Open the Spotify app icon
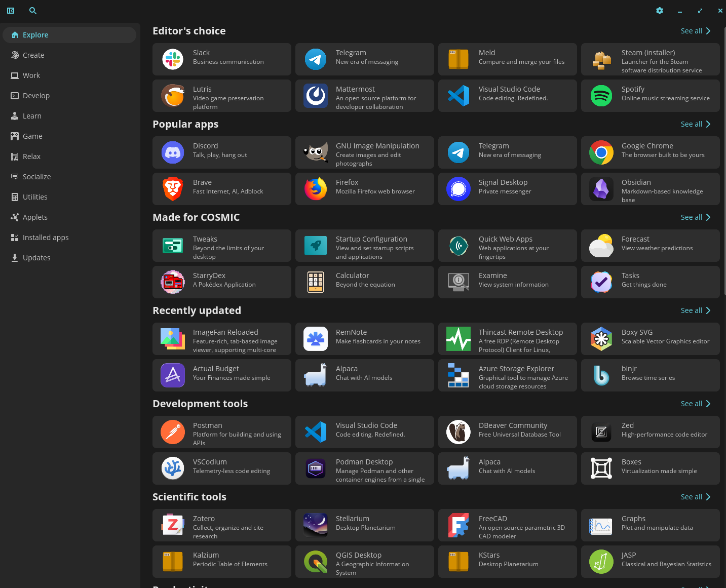This screenshot has width=726, height=588. click(601, 96)
